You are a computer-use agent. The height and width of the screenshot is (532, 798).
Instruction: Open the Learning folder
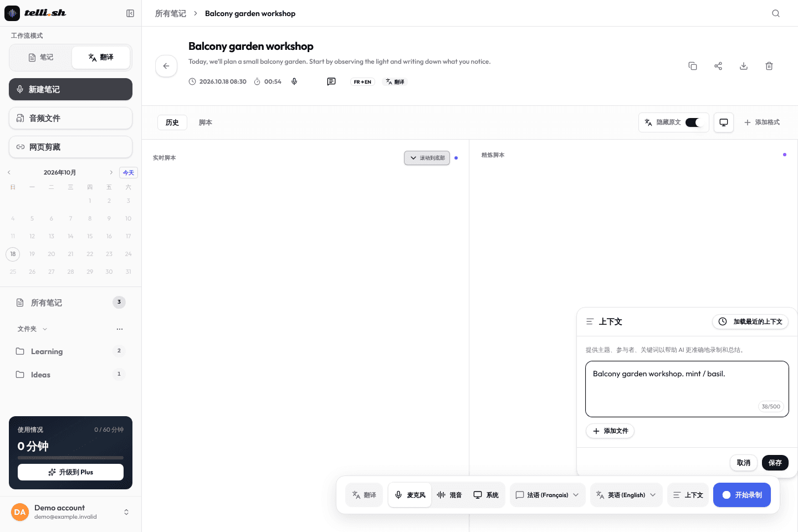click(70, 351)
